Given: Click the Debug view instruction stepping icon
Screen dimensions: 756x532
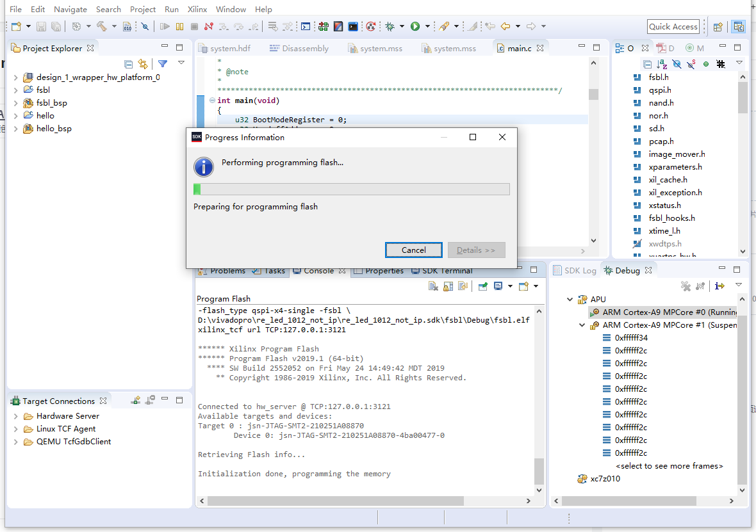Looking at the screenshot, I should point(720,286).
